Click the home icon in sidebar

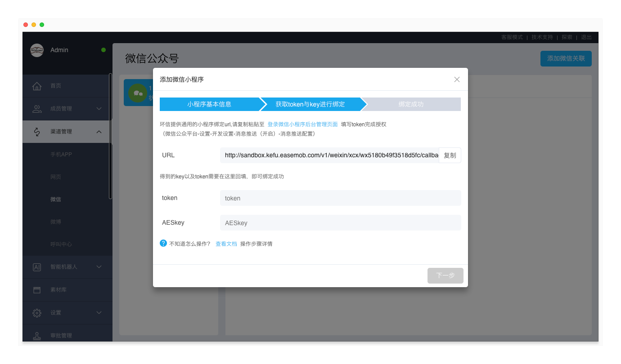[x=37, y=86]
